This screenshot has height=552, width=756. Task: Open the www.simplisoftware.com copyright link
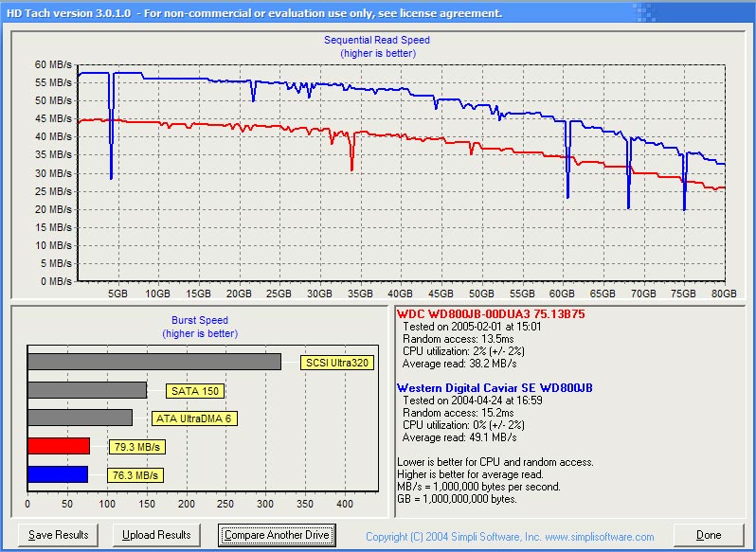click(600, 537)
